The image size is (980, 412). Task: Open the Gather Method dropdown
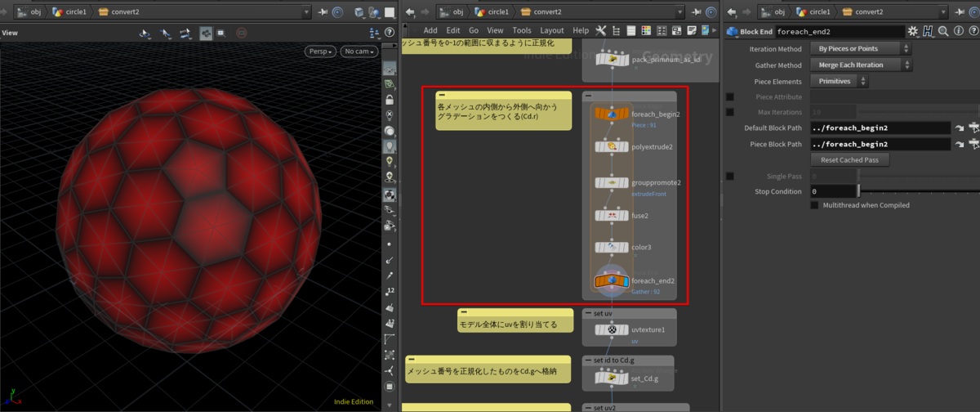860,65
